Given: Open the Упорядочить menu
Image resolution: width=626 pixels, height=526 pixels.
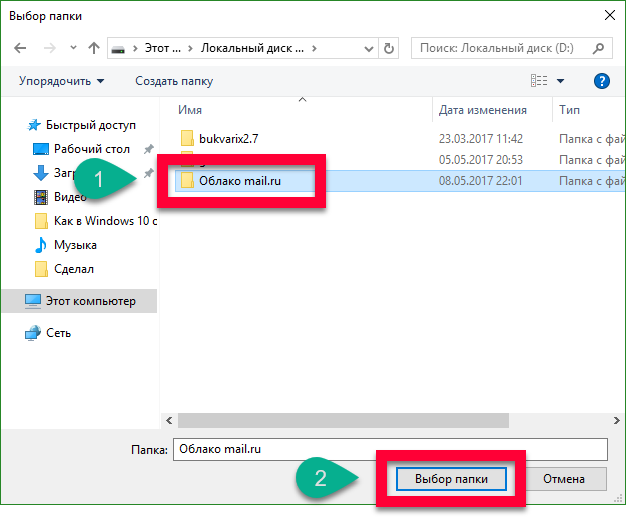Looking at the screenshot, I should coord(61,81).
